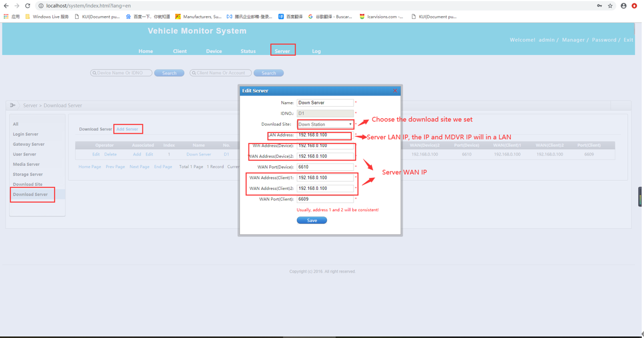The width and height of the screenshot is (644, 338).
Task: Click the WAN Port(Device) field 6610
Action: tap(325, 167)
